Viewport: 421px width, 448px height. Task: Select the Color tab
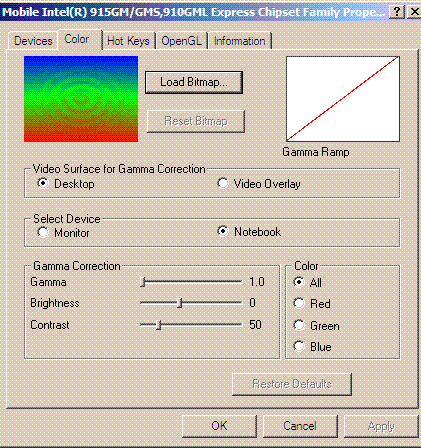pos(79,39)
